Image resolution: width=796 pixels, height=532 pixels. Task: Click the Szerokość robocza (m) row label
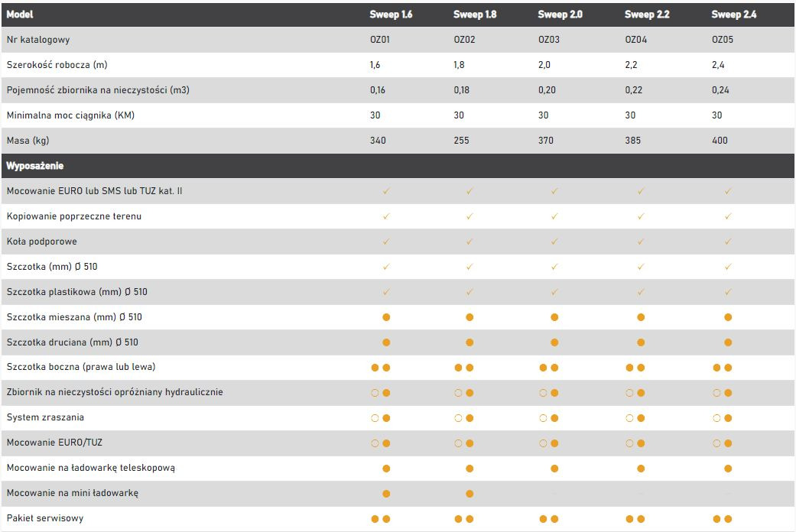58,65
